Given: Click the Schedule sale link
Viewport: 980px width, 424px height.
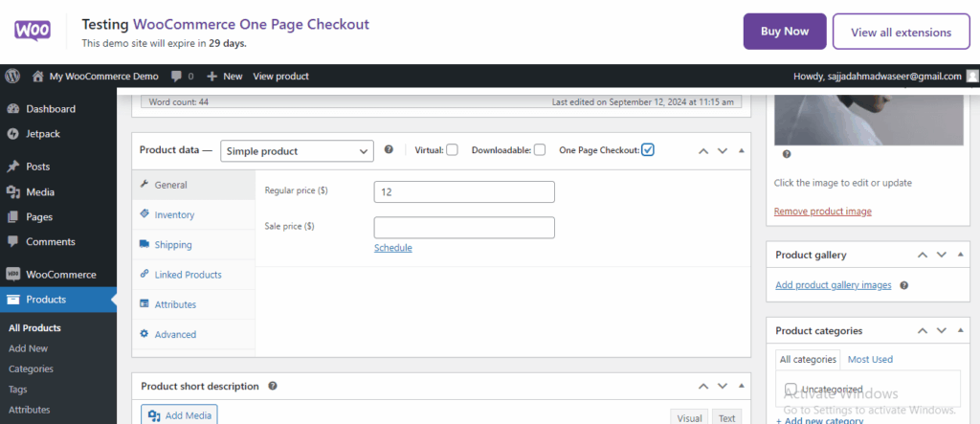Looking at the screenshot, I should 393,248.
